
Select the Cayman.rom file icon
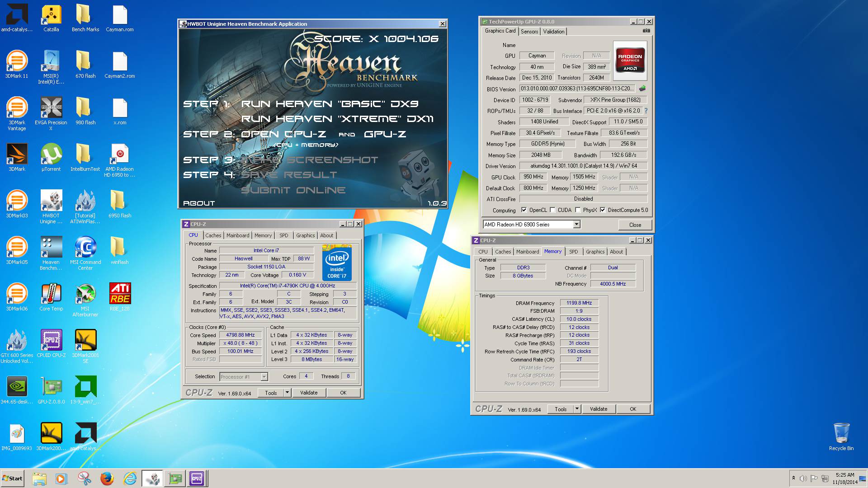click(120, 19)
